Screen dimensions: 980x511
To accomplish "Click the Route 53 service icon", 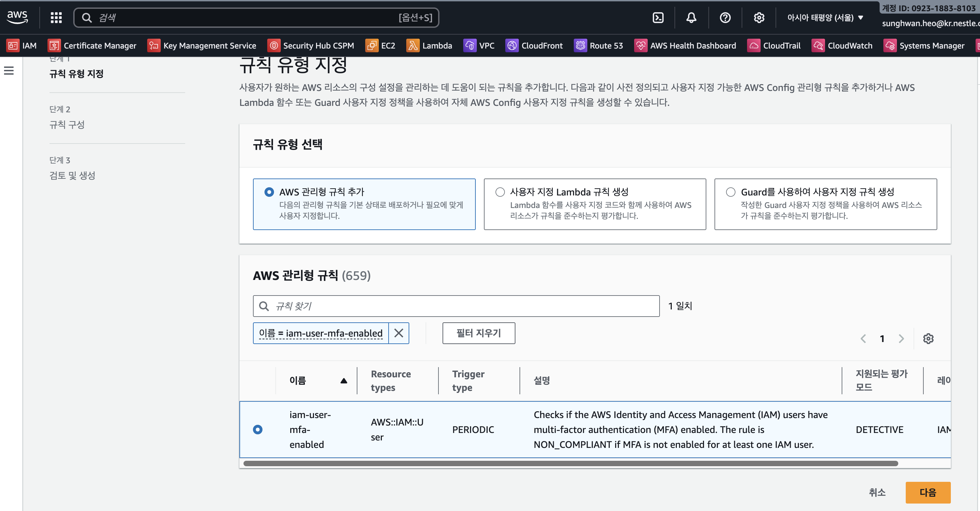I will click(x=580, y=46).
